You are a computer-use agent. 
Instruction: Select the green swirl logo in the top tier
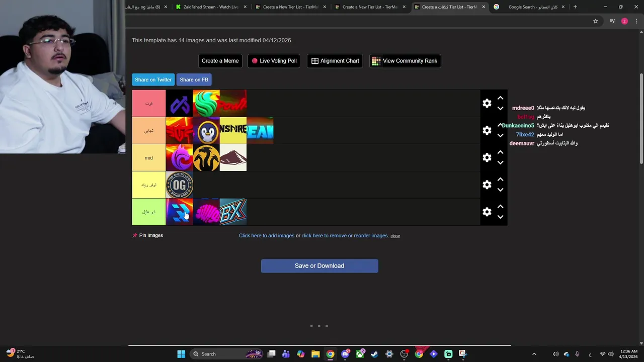(206, 103)
